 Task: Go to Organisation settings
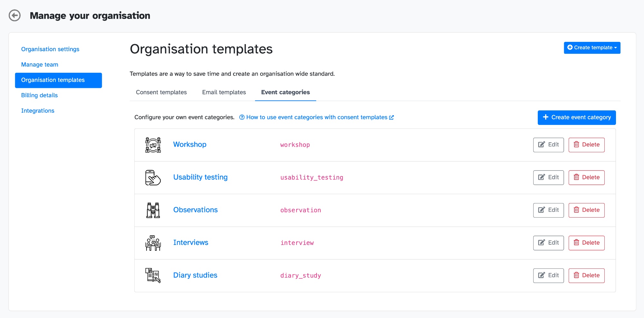pyautogui.click(x=50, y=49)
